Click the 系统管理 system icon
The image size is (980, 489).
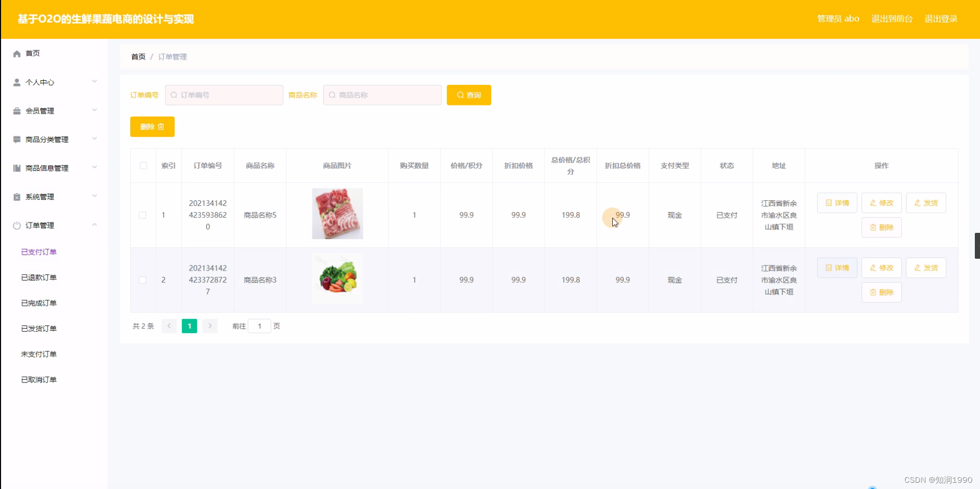16,196
